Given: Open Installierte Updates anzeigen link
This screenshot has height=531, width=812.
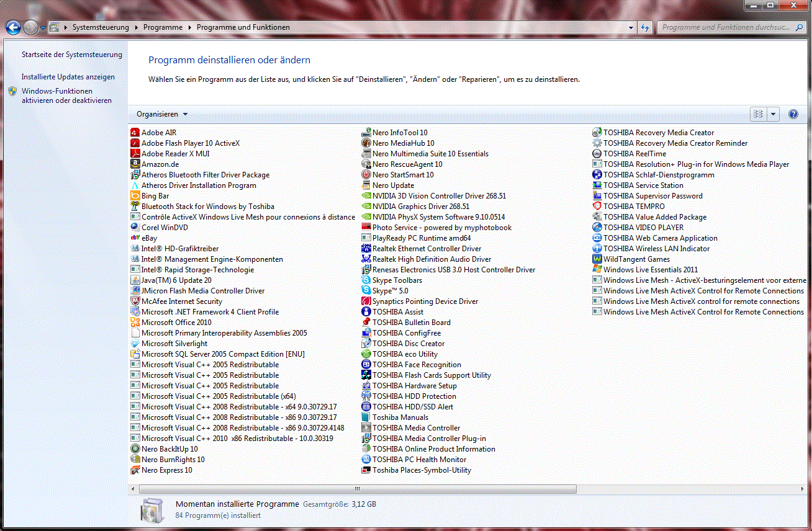Looking at the screenshot, I should (68, 77).
